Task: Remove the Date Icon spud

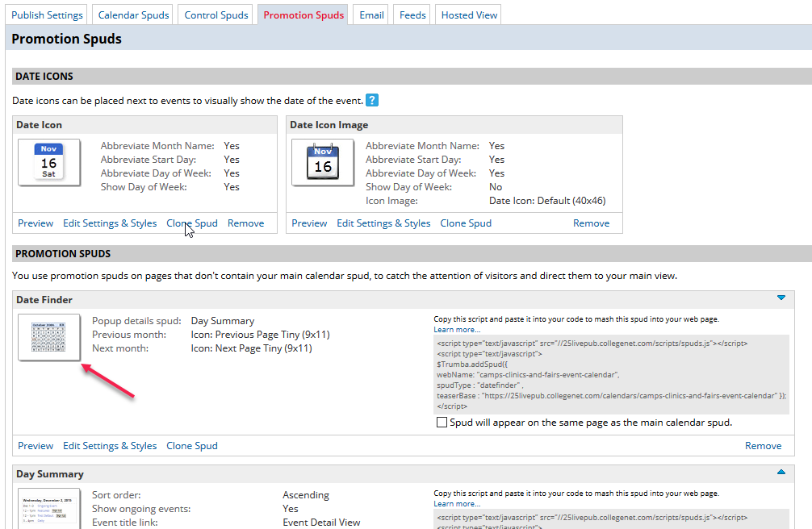Action: (x=246, y=223)
